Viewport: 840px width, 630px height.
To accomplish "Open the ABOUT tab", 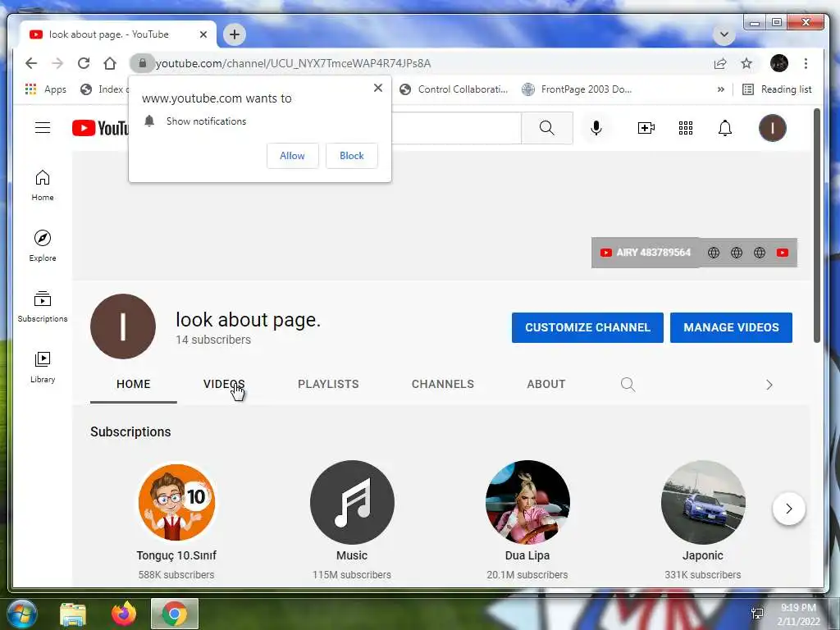I will 546,384.
